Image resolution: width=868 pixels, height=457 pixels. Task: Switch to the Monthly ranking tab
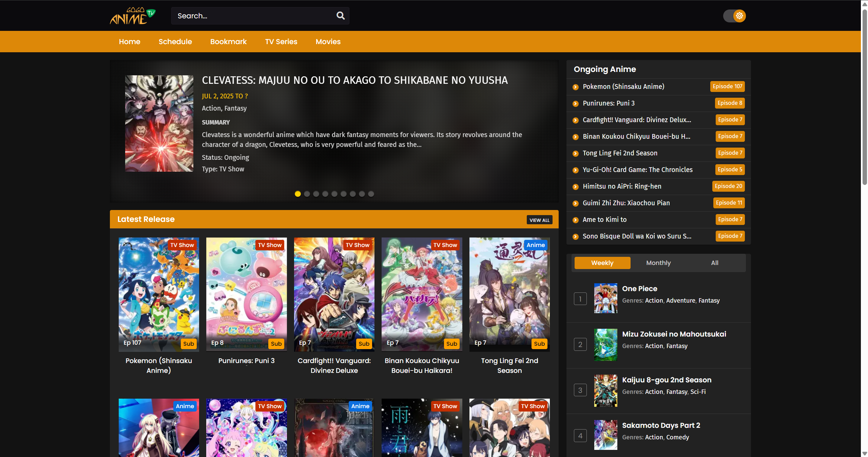pyautogui.click(x=658, y=263)
